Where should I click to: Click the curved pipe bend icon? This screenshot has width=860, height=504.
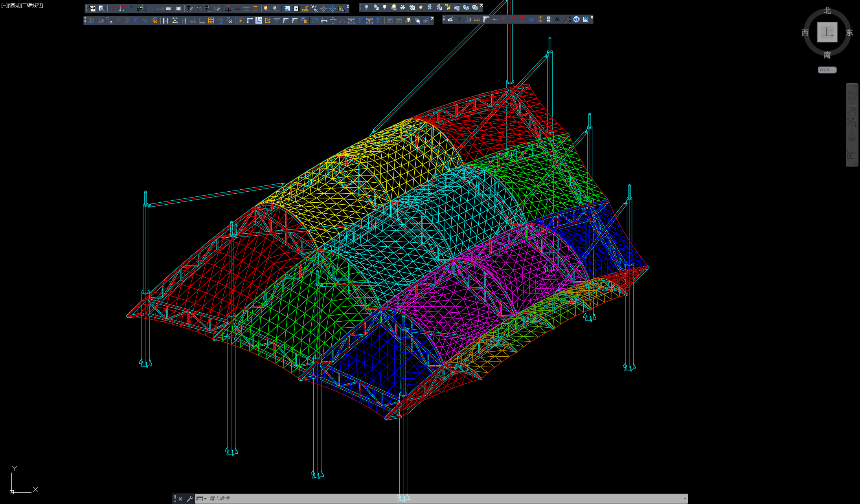click(x=486, y=19)
